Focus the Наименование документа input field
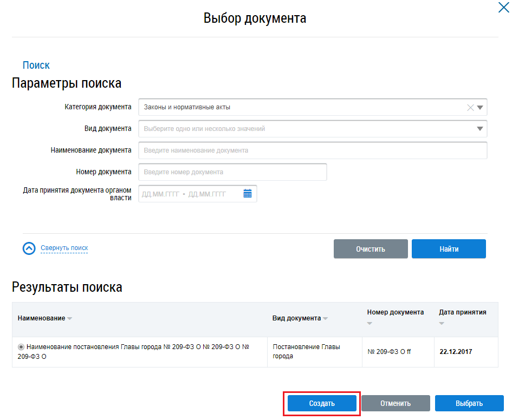This screenshot has width=512, height=420. [x=313, y=150]
